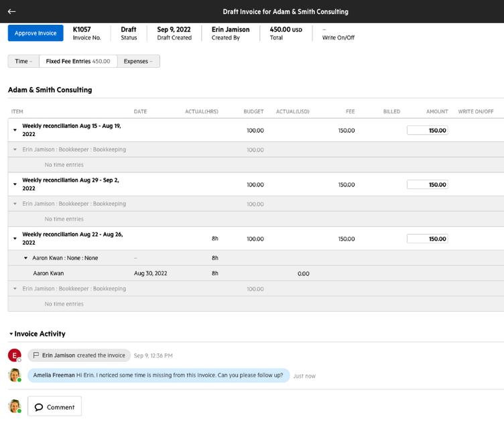Click Amelia Freeman's avatar beside her comment

coord(15,375)
